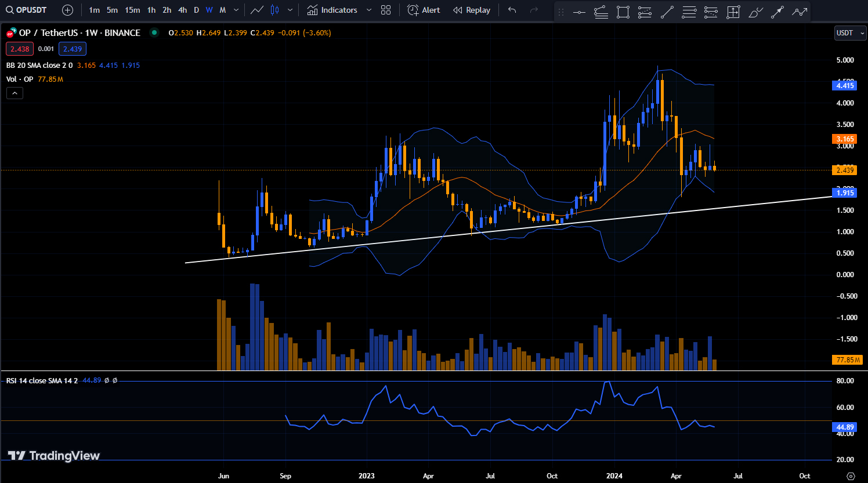Grab the drawing favorites toolbar drag handle
The image size is (868, 483).
point(561,12)
